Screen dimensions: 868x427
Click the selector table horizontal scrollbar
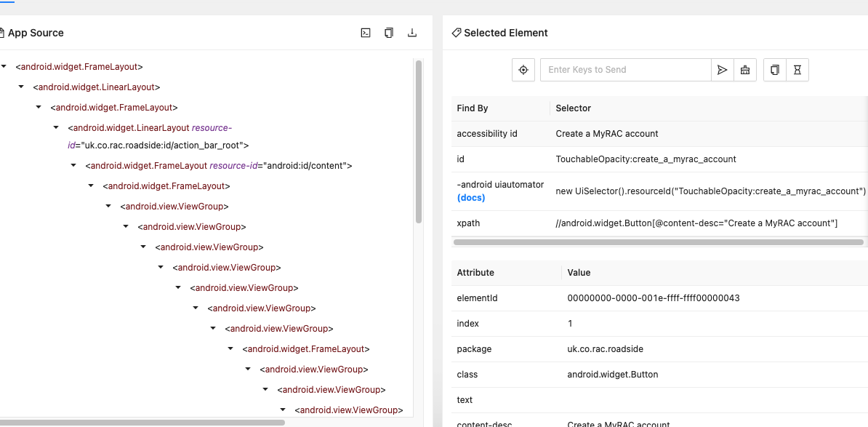[658, 242]
